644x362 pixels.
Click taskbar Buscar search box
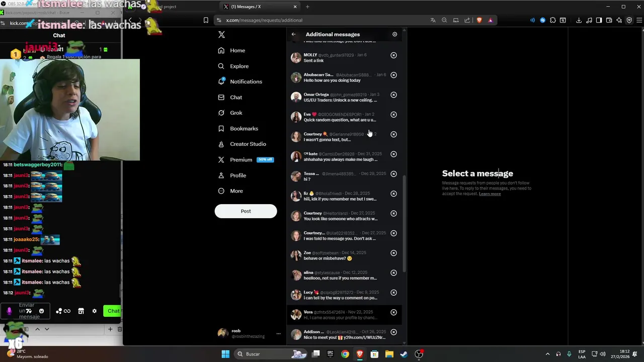tap(271, 354)
